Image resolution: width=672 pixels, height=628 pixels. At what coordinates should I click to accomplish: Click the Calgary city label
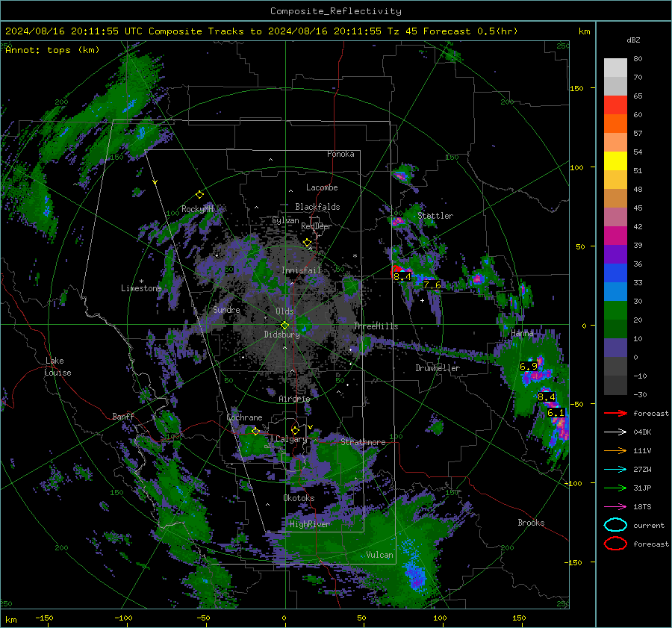(x=291, y=439)
